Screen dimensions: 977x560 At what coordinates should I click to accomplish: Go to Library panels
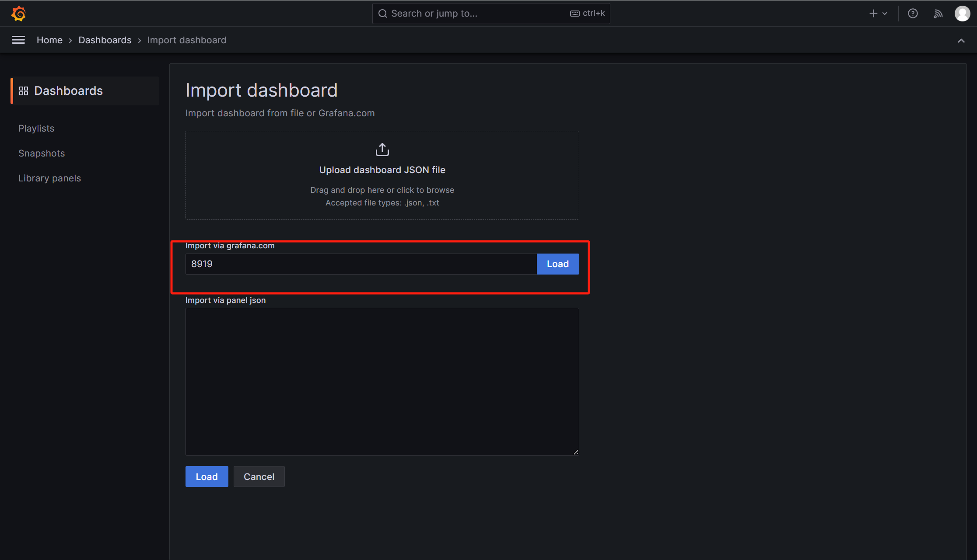click(49, 178)
